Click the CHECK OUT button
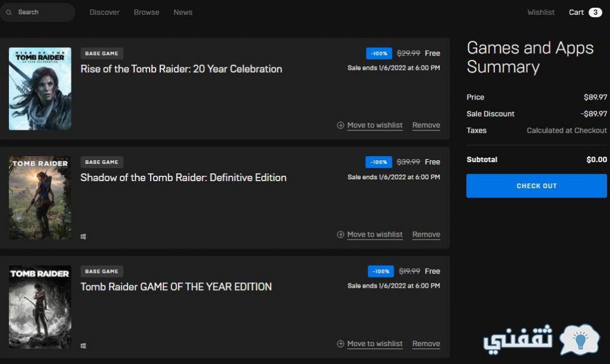This screenshot has width=610, height=364. [x=537, y=186]
